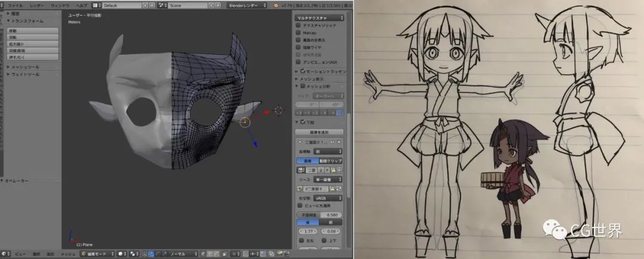Viewport: 644px width, 259px height.
Task: Click the screen layout browse icon
Action: point(95,5)
